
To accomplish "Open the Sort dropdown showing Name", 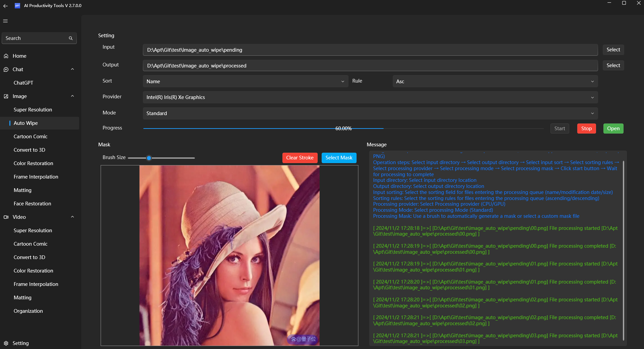I will (x=245, y=82).
